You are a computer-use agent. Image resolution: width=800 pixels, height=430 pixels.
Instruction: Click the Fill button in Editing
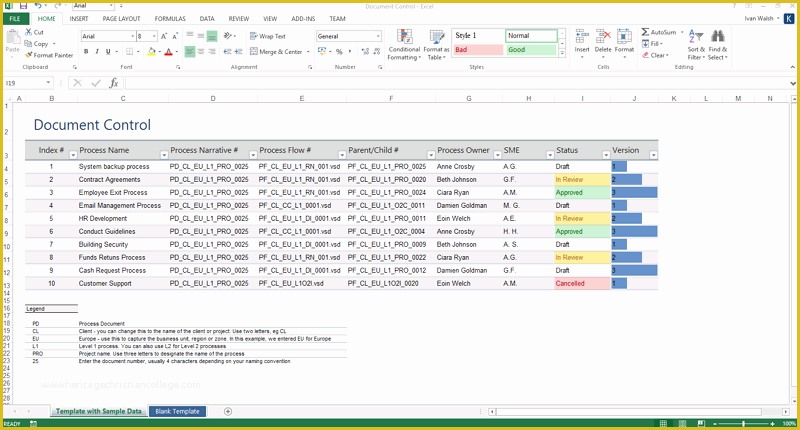pos(653,44)
